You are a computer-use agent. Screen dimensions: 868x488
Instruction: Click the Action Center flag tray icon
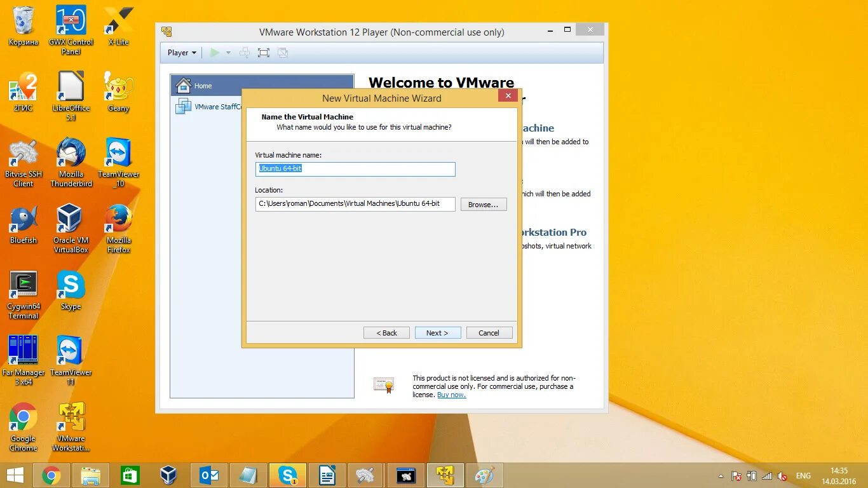point(736,476)
